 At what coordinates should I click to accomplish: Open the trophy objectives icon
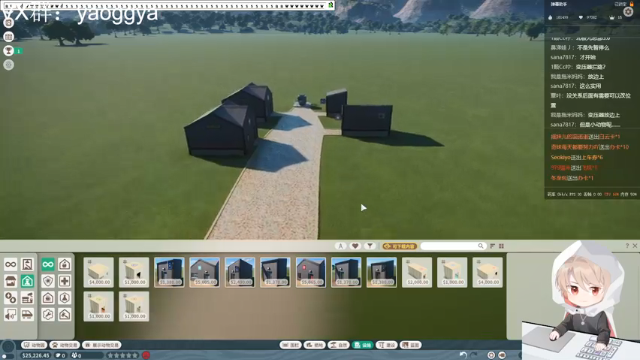click(9, 51)
